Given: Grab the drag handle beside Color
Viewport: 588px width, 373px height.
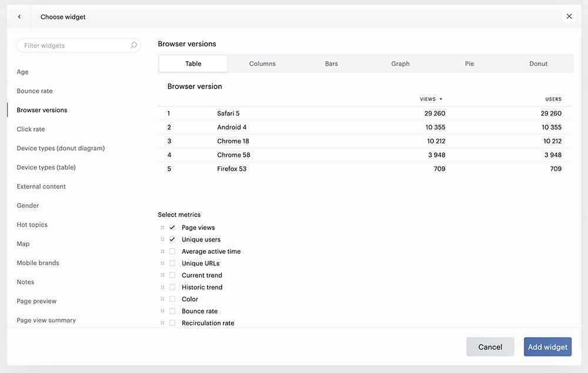Looking at the screenshot, I should 162,299.
